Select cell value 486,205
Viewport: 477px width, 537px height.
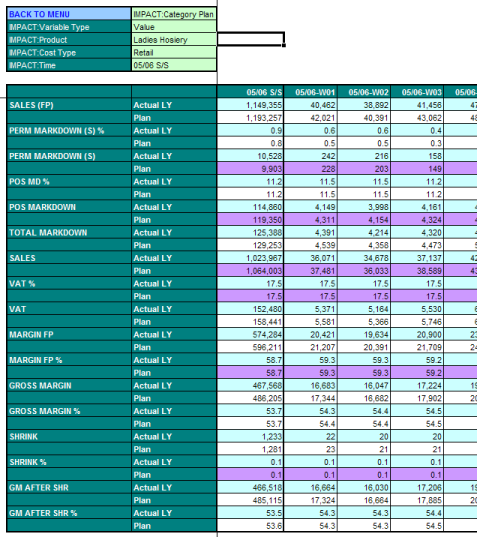pos(250,398)
